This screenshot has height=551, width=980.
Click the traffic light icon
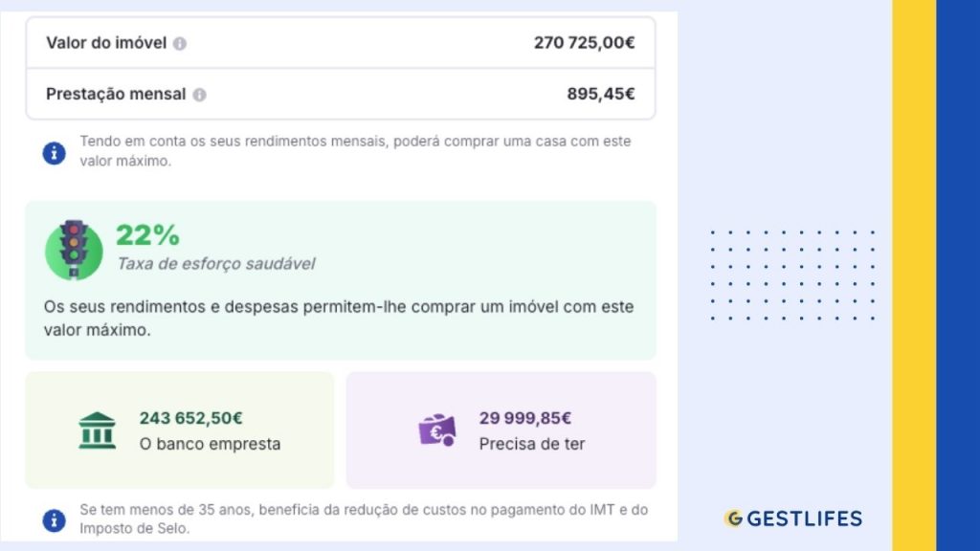pyautogui.click(x=74, y=250)
